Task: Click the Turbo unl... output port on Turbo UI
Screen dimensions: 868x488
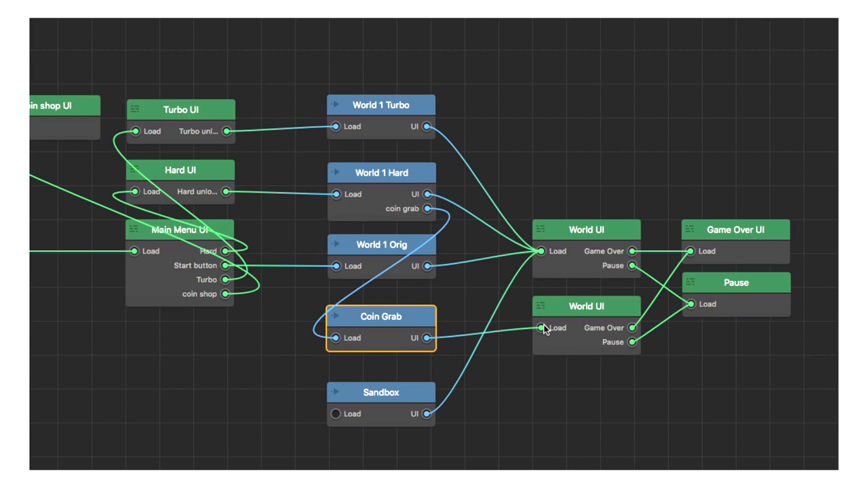Action: (226, 131)
